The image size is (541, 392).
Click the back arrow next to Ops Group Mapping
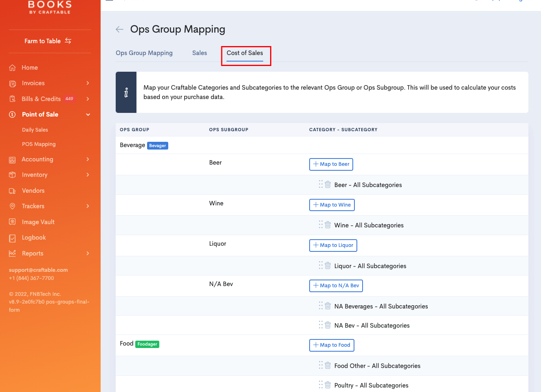coord(119,29)
